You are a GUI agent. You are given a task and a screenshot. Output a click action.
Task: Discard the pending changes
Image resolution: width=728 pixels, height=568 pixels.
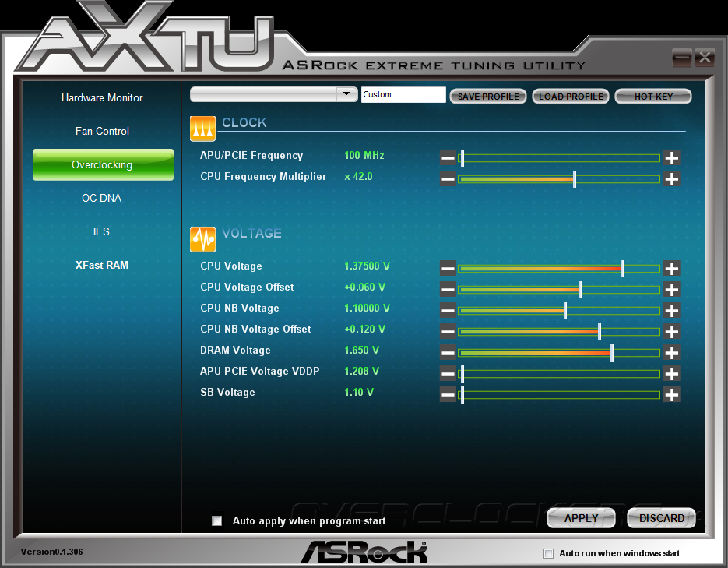coord(661,518)
